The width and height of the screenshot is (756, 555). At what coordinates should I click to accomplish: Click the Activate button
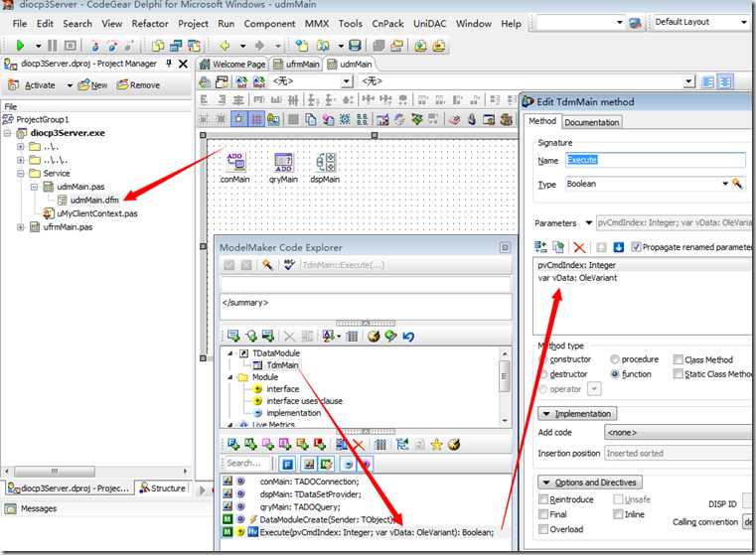click(32, 85)
